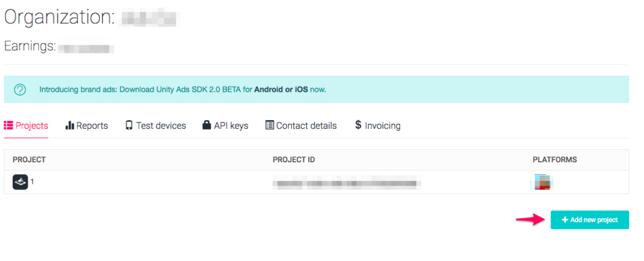Image resolution: width=644 pixels, height=261 pixels.
Task: Click the PROJECT column header
Action: pos(29,160)
